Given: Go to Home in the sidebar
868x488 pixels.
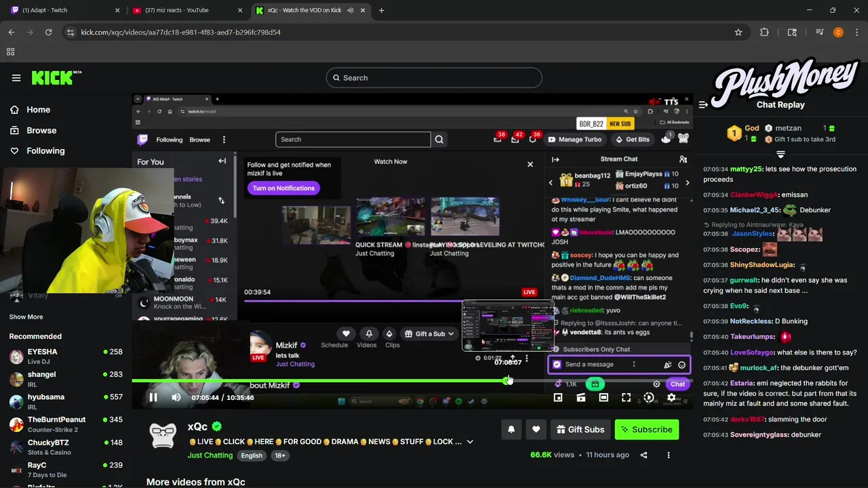Looking at the screenshot, I should [38, 110].
